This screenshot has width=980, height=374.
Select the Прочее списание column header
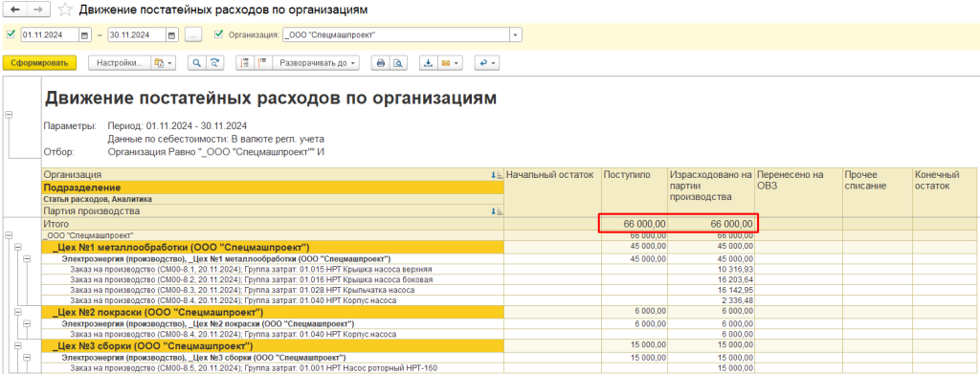coord(878,193)
